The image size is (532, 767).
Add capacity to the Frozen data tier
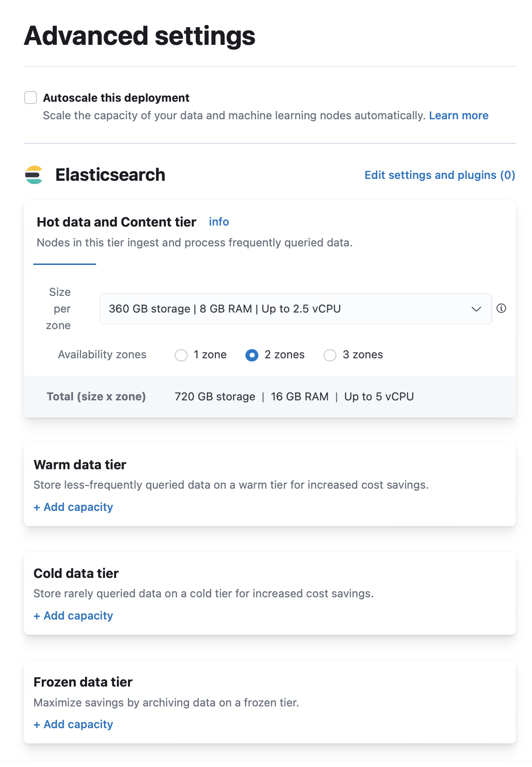[x=73, y=724]
